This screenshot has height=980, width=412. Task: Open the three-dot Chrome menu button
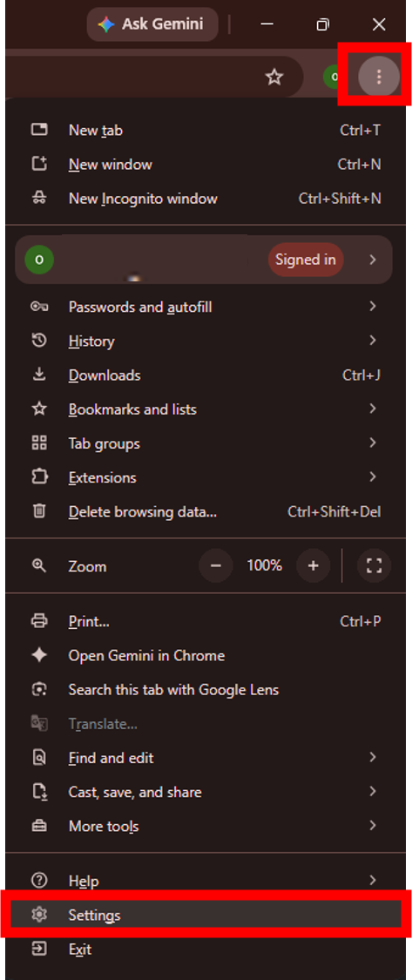pos(378,77)
